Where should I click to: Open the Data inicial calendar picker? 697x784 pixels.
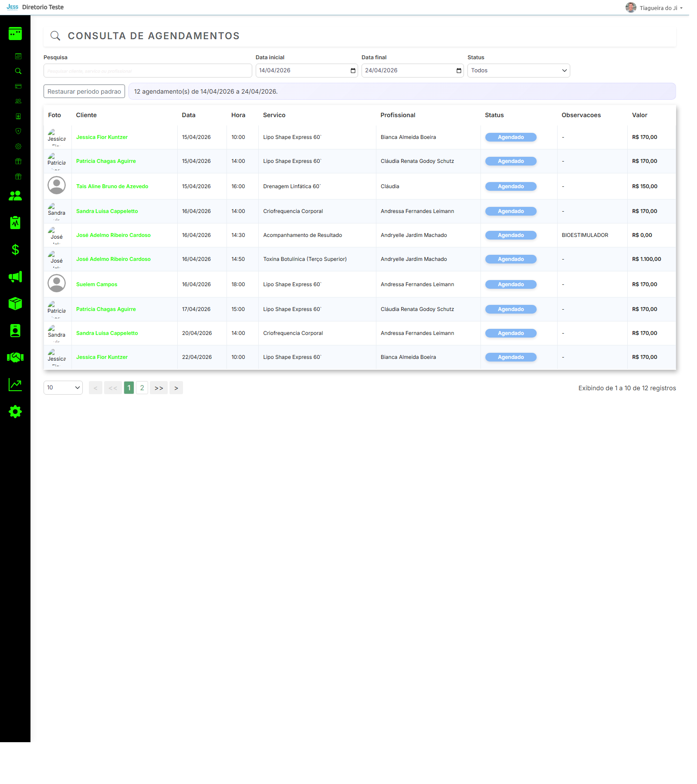[x=353, y=71]
